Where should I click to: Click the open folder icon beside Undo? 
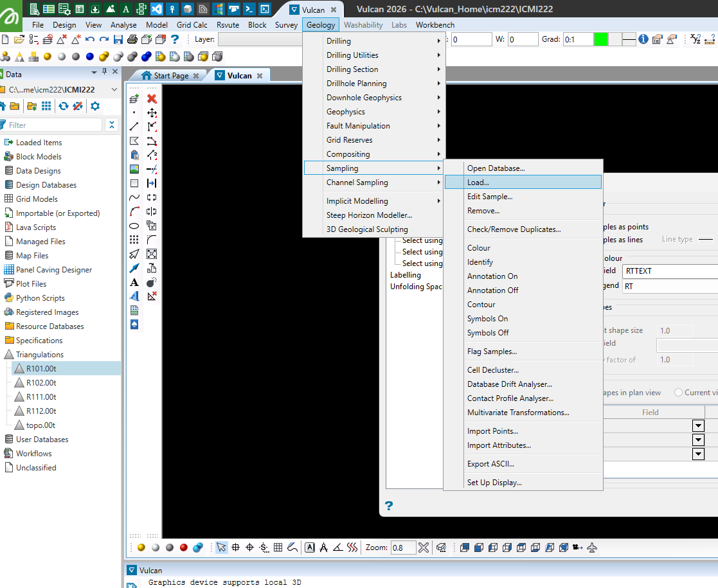click(x=19, y=39)
